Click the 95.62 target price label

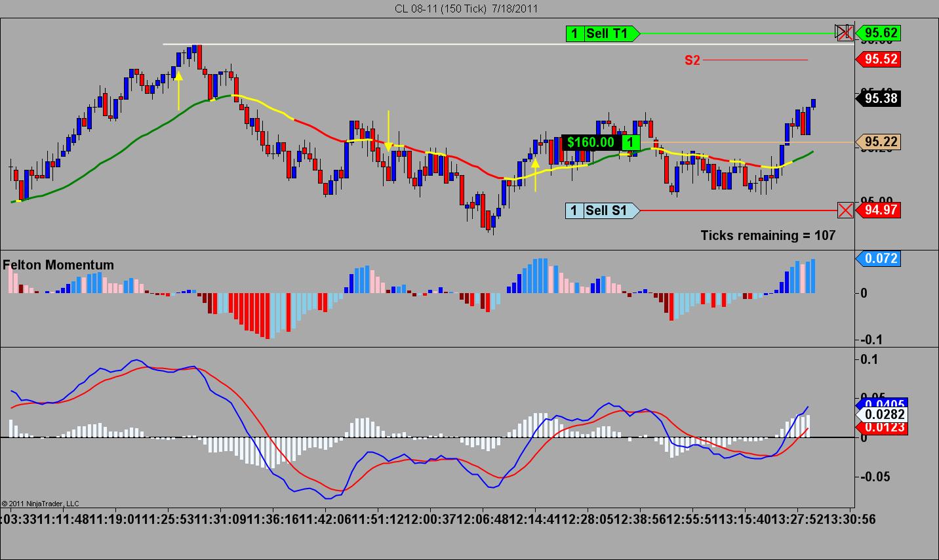point(878,33)
